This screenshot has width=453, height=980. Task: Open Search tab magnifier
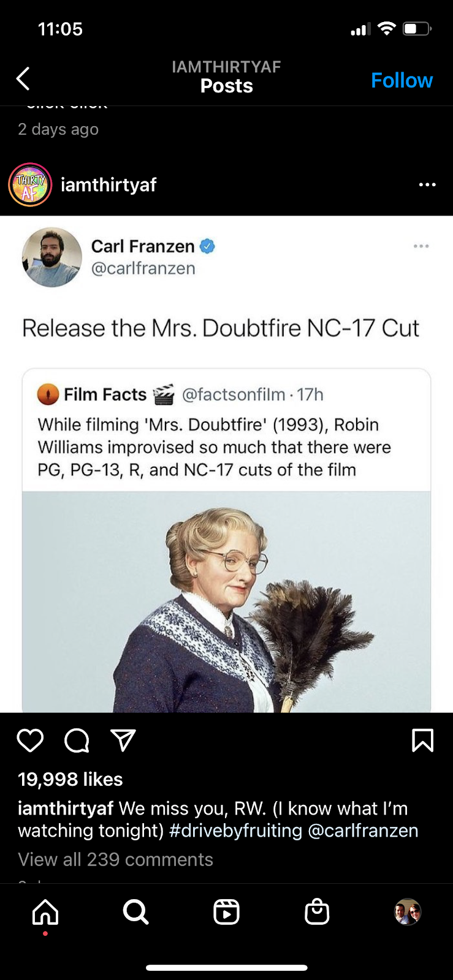pyautogui.click(x=135, y=912)
